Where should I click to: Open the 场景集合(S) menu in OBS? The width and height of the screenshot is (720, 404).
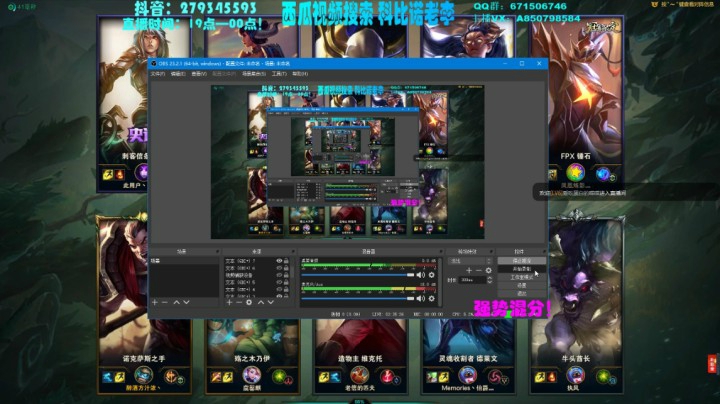point(254,74)
